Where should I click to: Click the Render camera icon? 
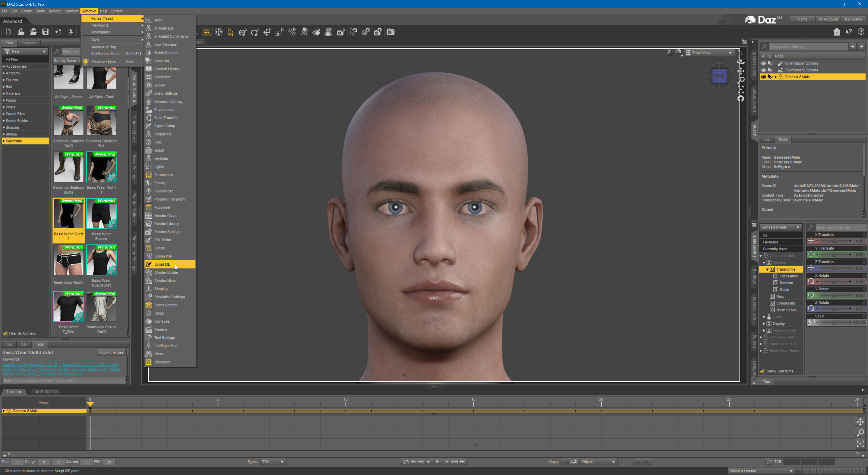click(x=391, y=32)
